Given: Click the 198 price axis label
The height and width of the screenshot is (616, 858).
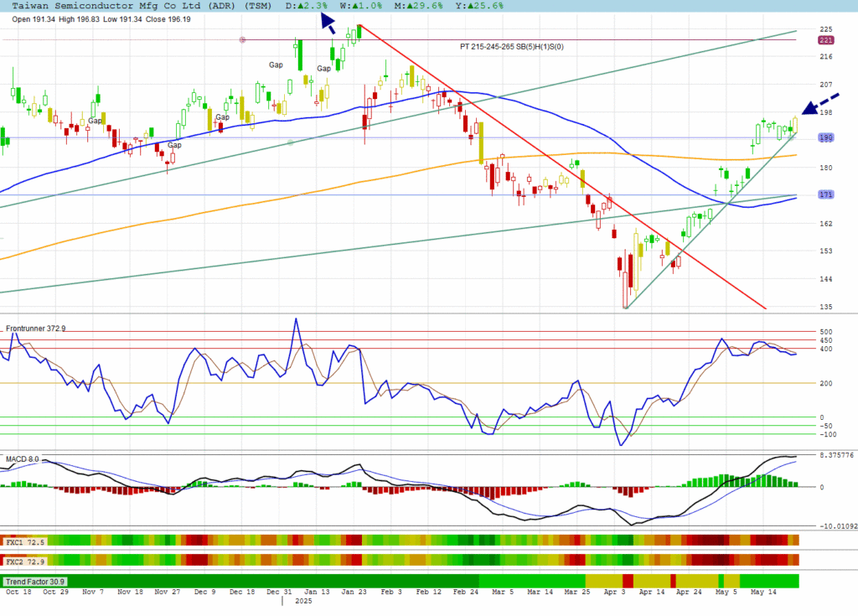Looking at the screenshot, I should [825, 112].
